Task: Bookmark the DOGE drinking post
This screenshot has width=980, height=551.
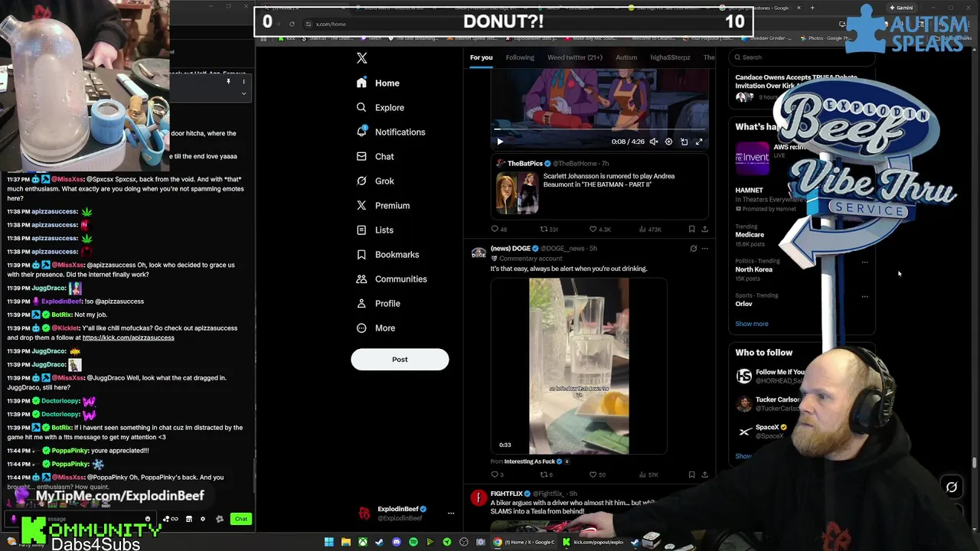Action: (x=691, y=474)
